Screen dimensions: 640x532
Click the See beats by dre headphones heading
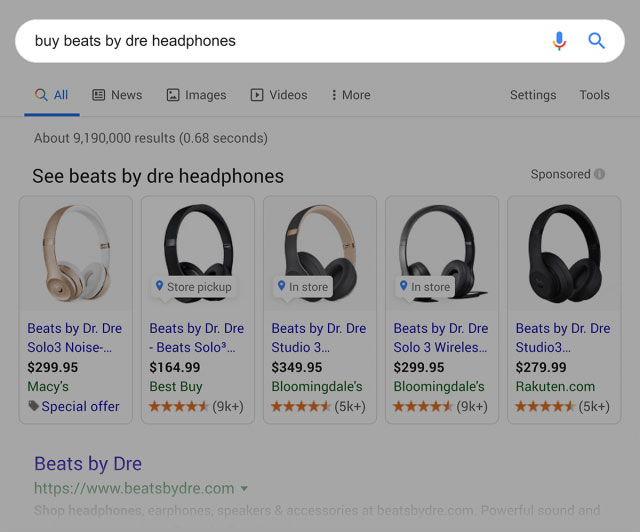pyautogui.click(x=158, y=176)
